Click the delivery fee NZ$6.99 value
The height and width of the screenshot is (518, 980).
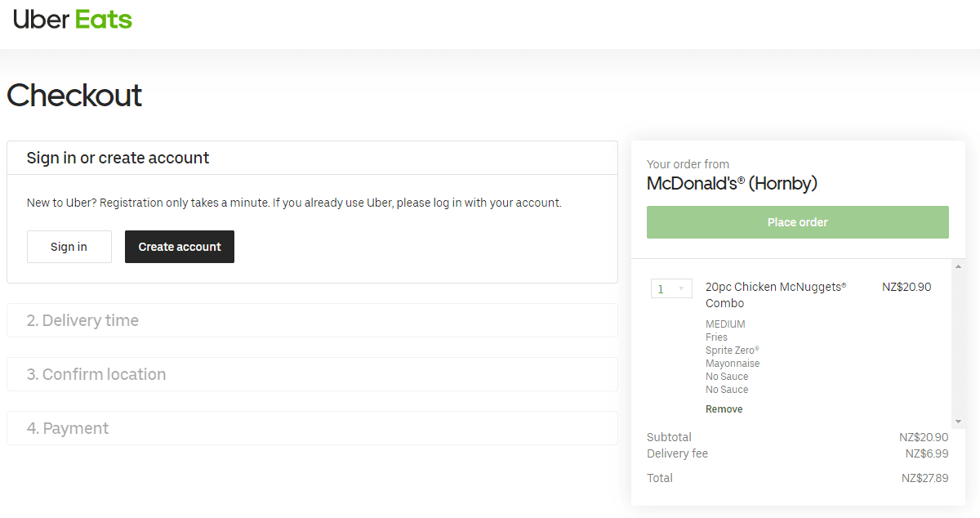tap(927, 453)
